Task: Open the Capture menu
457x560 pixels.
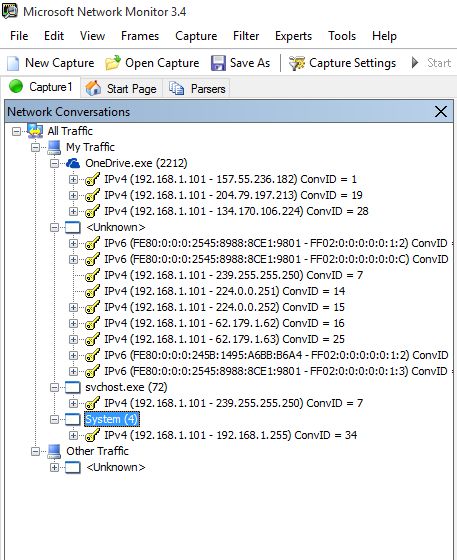Action: 196,36
